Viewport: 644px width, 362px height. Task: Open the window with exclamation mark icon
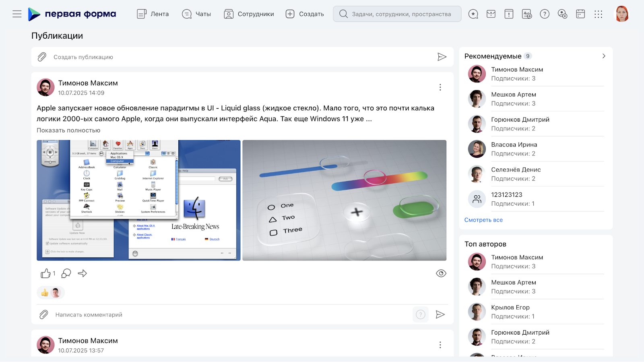(509, 14)
